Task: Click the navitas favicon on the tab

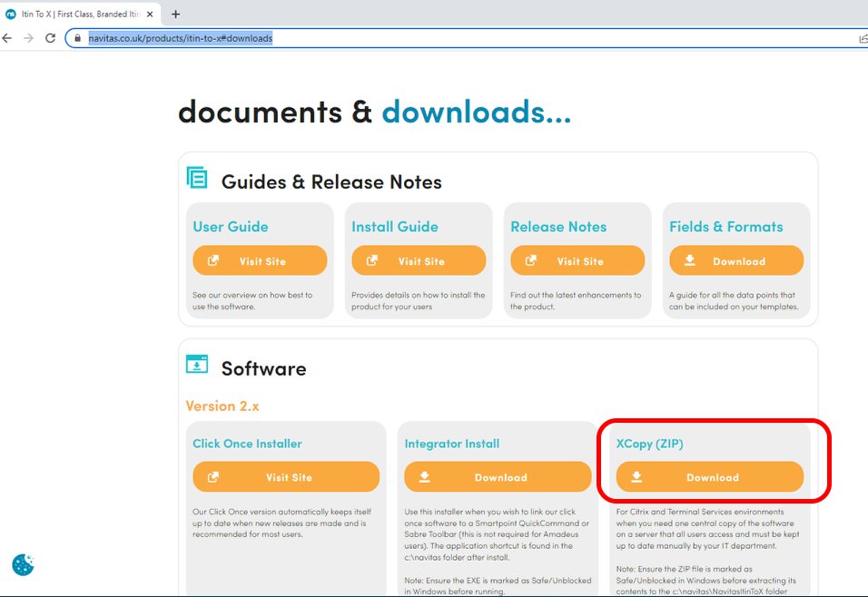Action: 11,15
